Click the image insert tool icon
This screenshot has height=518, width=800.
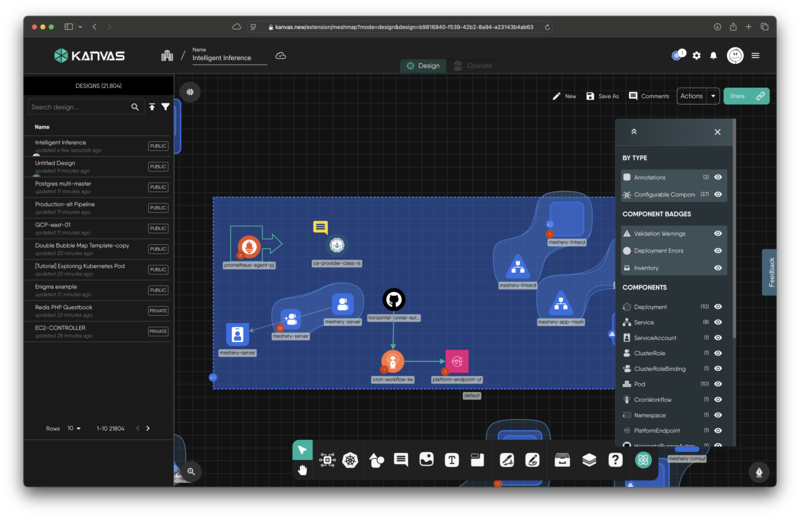click(x=426, y=460)
